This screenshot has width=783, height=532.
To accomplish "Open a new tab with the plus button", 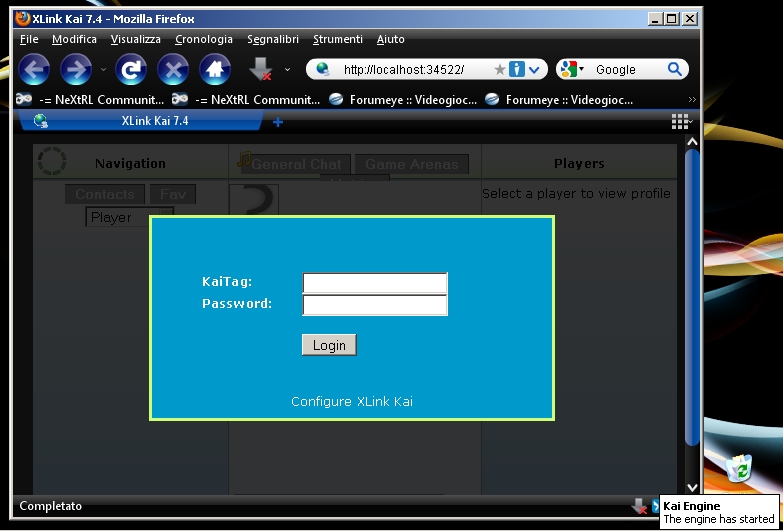I will click(x=278, y=122).
